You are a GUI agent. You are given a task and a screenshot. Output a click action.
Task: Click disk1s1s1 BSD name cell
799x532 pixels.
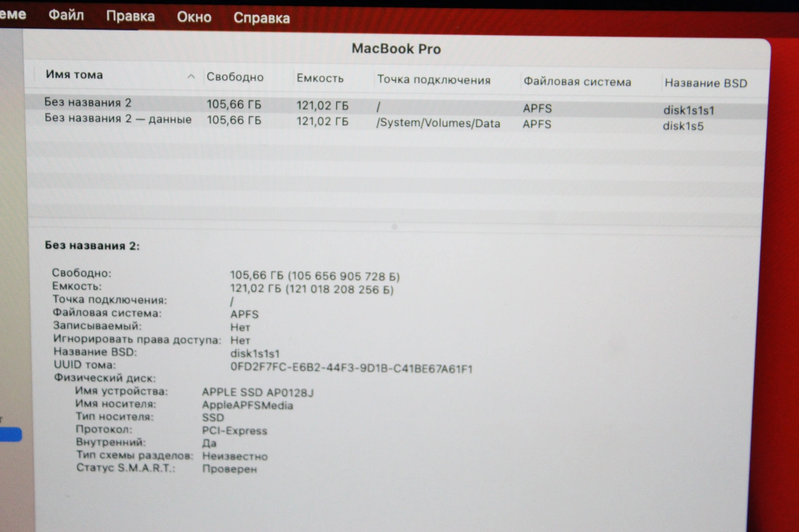(x=689, y=111)
